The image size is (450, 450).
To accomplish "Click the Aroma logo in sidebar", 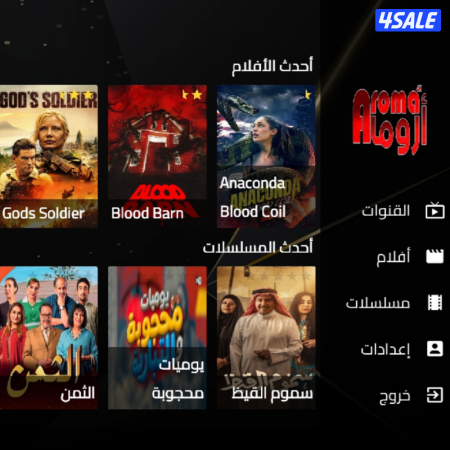I will (390, 120).
